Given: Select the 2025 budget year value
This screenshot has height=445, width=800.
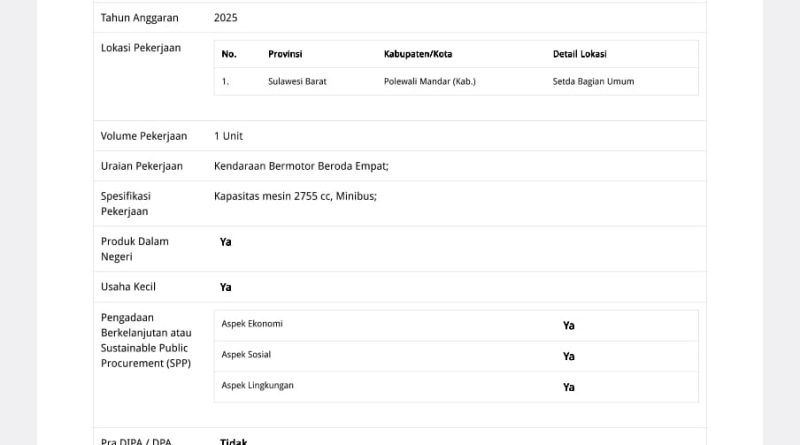Looking at the screenshot, I should 226,18.
